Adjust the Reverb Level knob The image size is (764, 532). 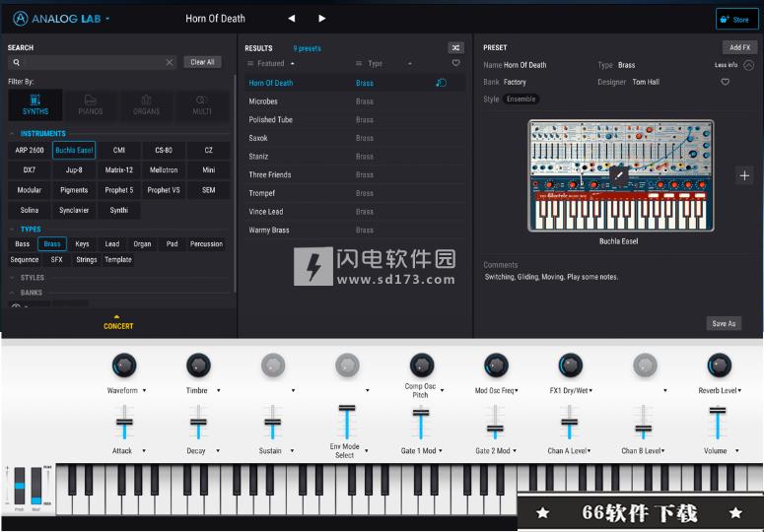720,366
